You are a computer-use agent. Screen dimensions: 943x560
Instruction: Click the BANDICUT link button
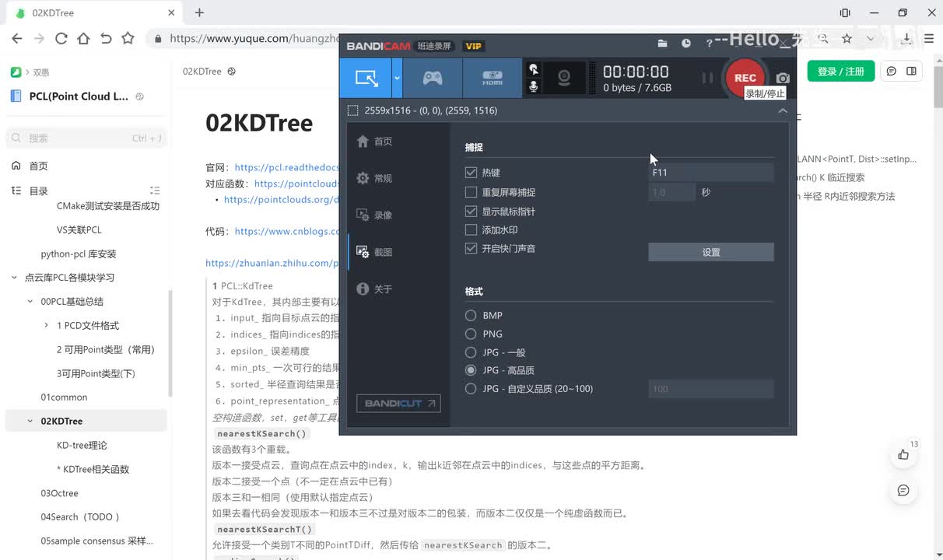(x=398, y=403)
